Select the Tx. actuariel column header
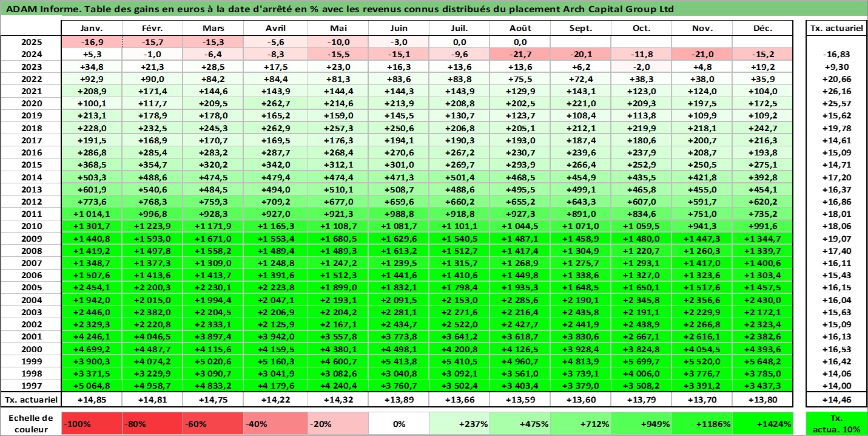This screenshot has height=436, width=868. (x=836, y=29)
